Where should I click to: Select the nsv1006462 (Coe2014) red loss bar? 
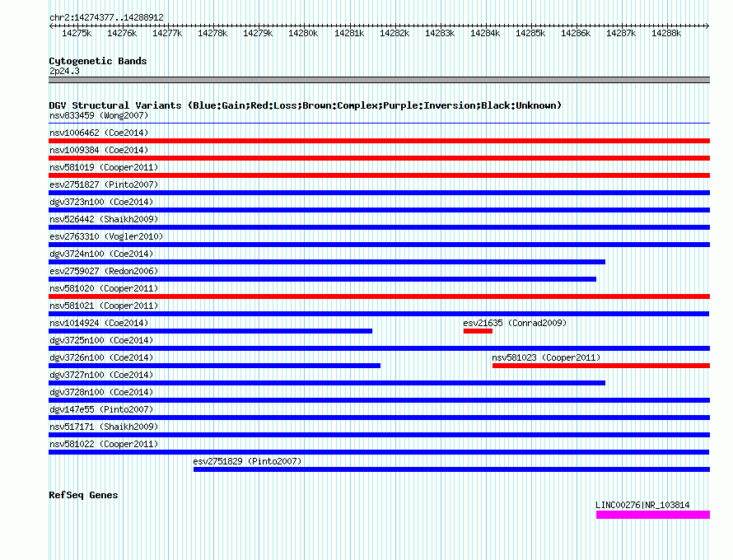coord(379,141)
